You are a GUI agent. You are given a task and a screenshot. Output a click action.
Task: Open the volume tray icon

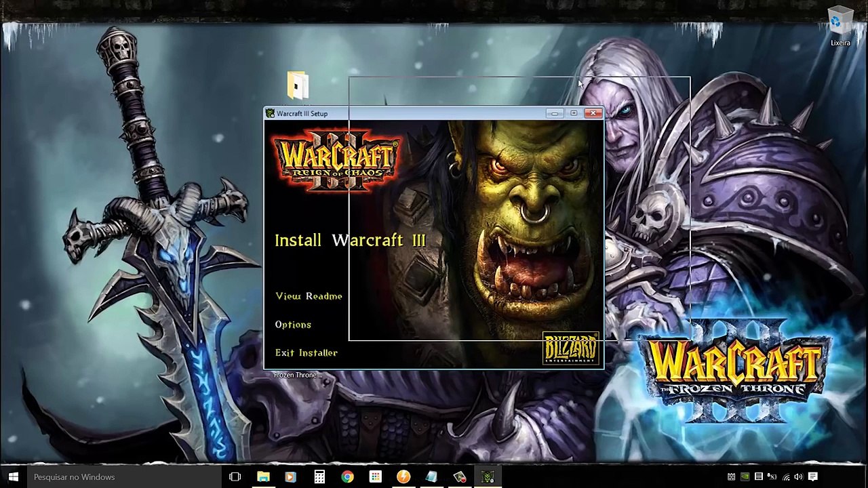pyautogui.click(x=798, y=476)
